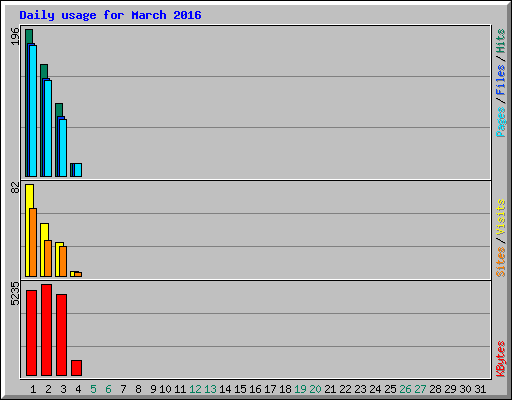Image resolution: width=512 pixels, height=400 pixels.
Task: Click the red KBytes bar for day 1
Action: coord(31,333)
